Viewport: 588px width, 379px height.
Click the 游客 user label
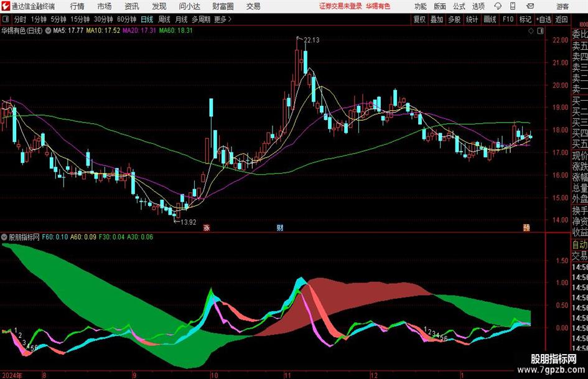(x=562, y=6)
